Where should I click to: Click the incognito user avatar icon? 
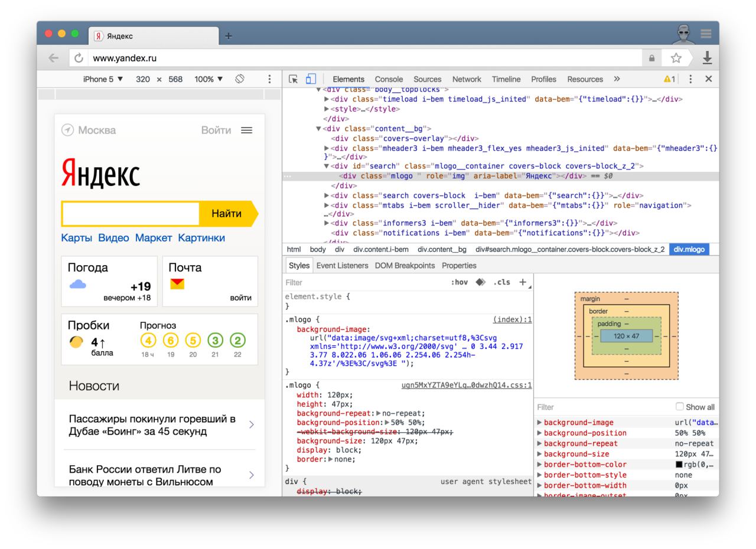tap(683, 34)
